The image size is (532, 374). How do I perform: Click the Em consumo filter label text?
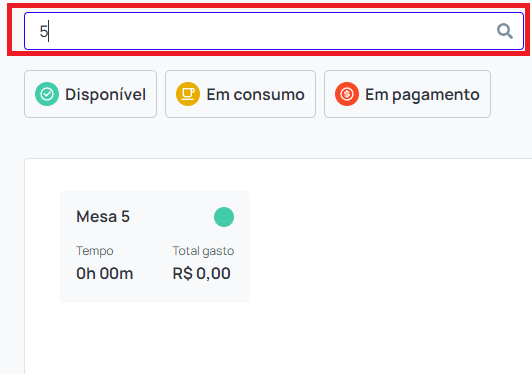255,94
